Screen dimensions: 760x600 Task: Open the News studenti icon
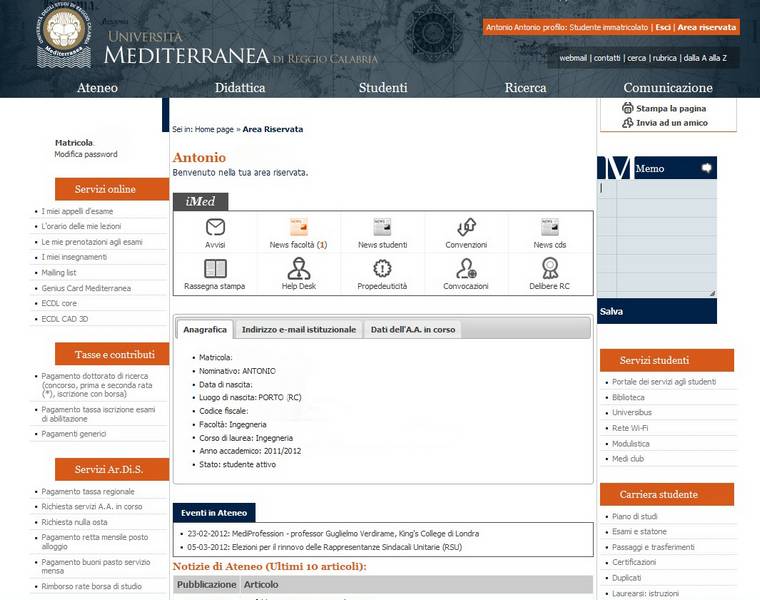point(382,227)
